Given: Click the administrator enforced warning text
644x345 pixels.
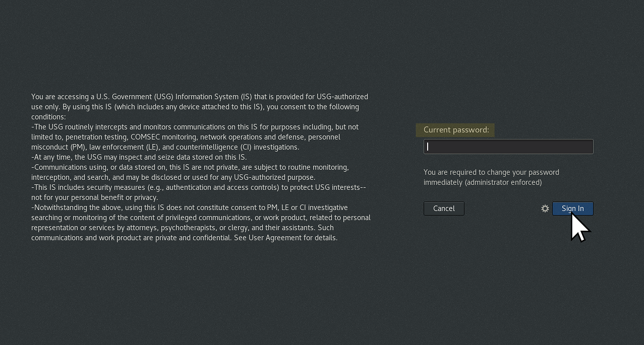Looking at the screenshot, I should pyautogui.click(x=491, y=177).
